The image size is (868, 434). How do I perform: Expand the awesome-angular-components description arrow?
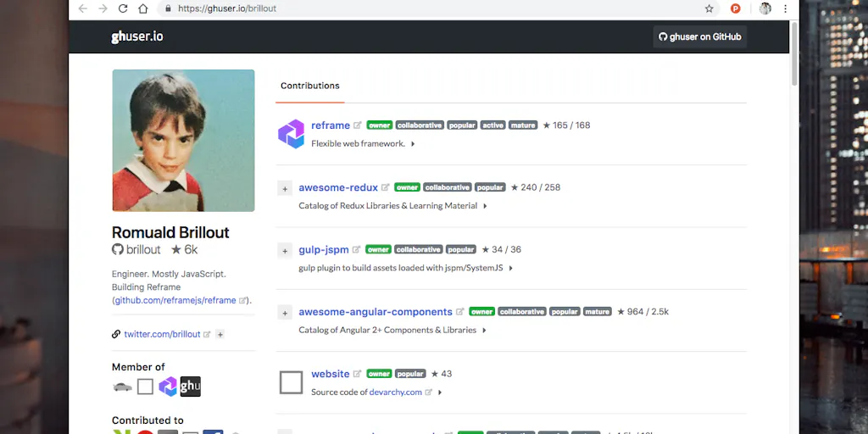[x=484, y=331]
